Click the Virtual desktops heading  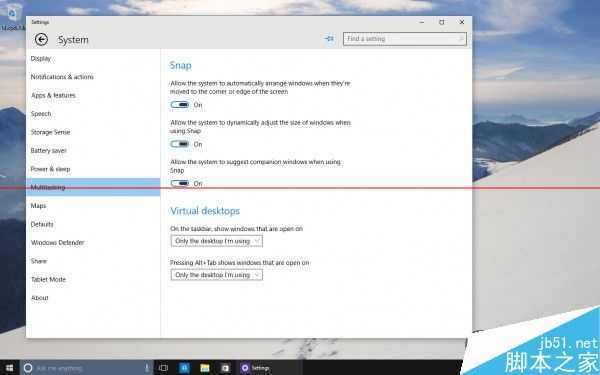(205, 211)
